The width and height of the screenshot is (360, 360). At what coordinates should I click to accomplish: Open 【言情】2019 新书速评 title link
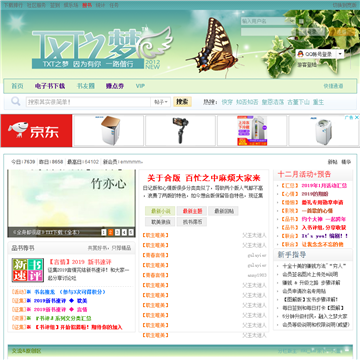pyautogui.click(x=80, y=262)
